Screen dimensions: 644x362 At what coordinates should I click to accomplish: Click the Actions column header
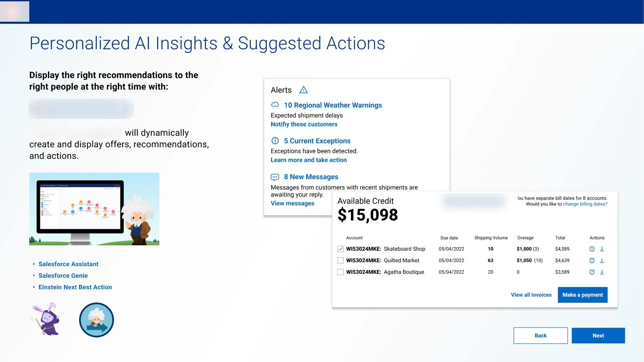click(x=597, y=238)
